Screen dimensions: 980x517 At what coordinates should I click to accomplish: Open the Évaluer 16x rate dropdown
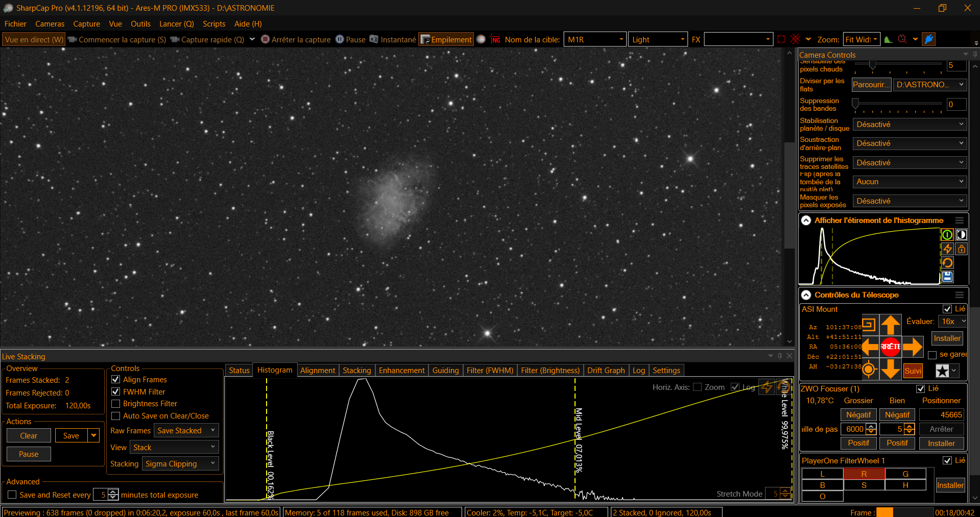[x=953, y=321]
